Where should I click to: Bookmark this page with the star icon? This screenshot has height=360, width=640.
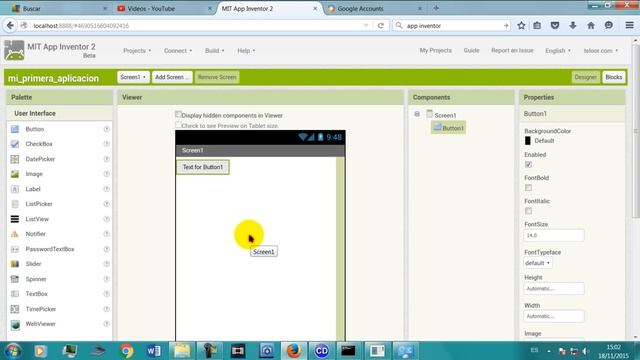pyautogui.click(x=521, y=25)
